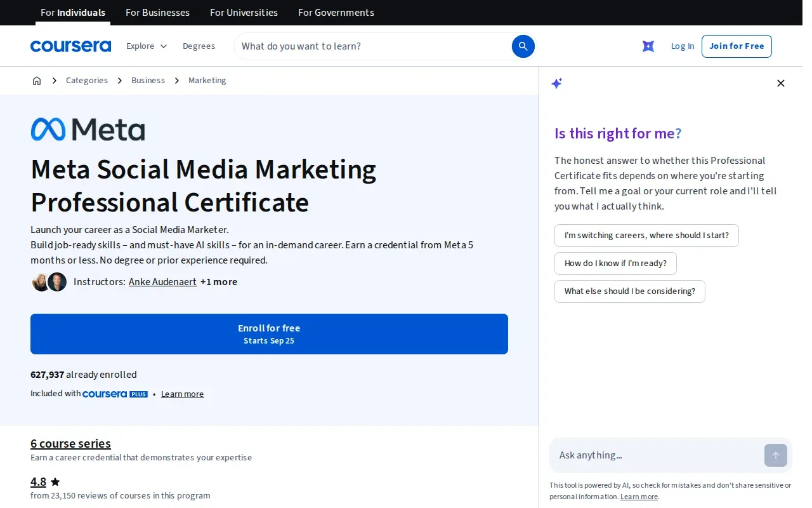This screenshot has width=812, height=508.
Task: Click the Coursera Plus logo
Action: [x=115, y=394]
